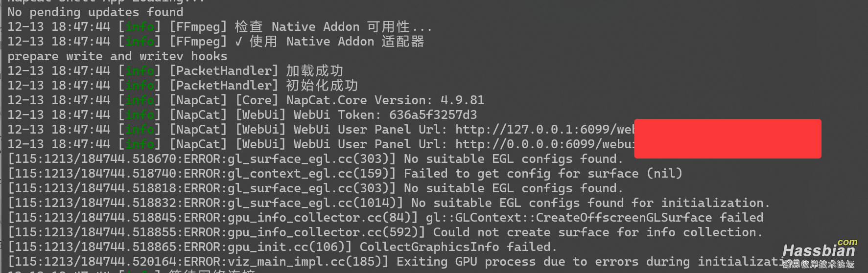This screenshot has height=273, width=868.
Task: Click the red redaction rectangle
Action: tap(727, 138)
